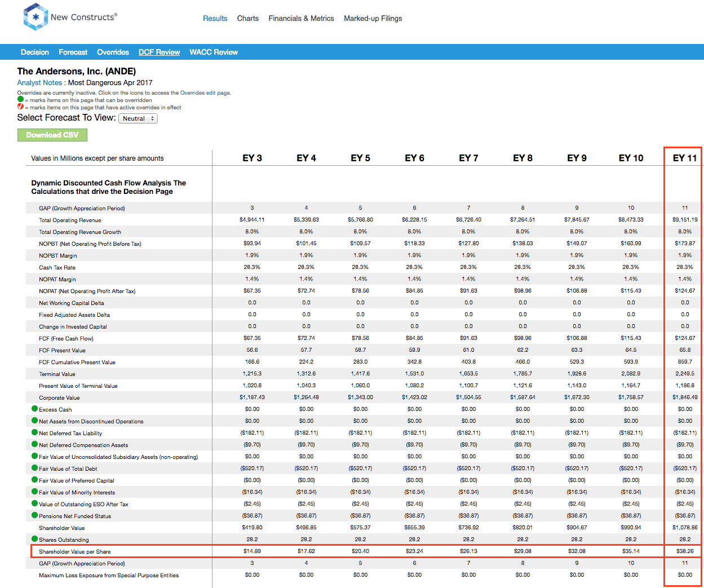Select the $38.26 shareholder value per share
The image size is (704, 588).
[x=685, y=551]
